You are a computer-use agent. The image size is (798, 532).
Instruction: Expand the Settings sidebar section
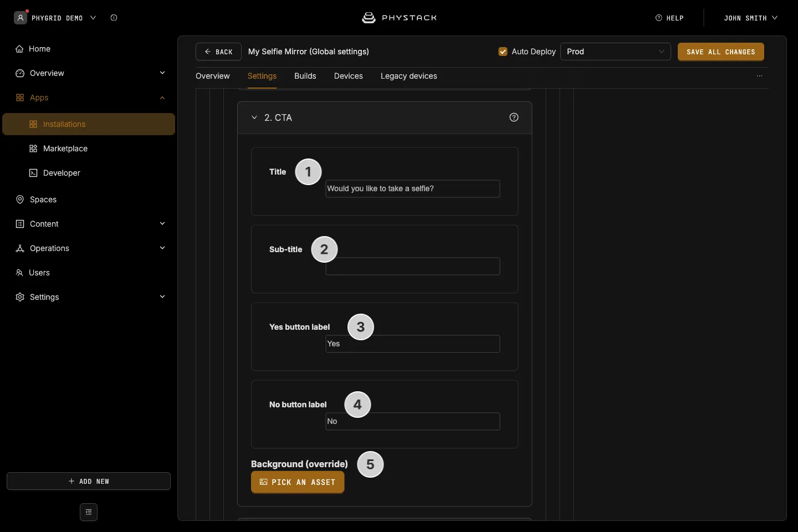[x=162, y=297]
